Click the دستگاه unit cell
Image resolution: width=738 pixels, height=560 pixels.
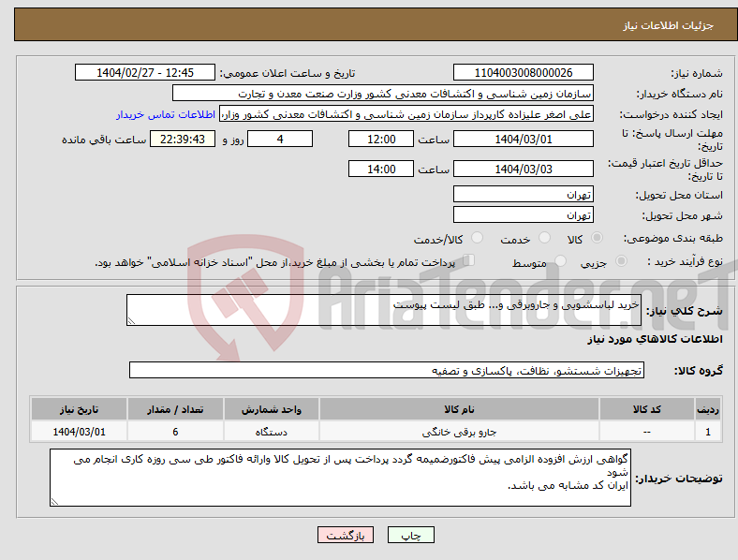(272, 432)
